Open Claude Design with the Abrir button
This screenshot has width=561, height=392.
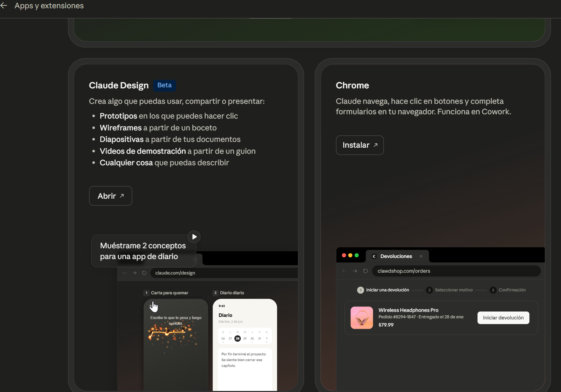[111, 196]
